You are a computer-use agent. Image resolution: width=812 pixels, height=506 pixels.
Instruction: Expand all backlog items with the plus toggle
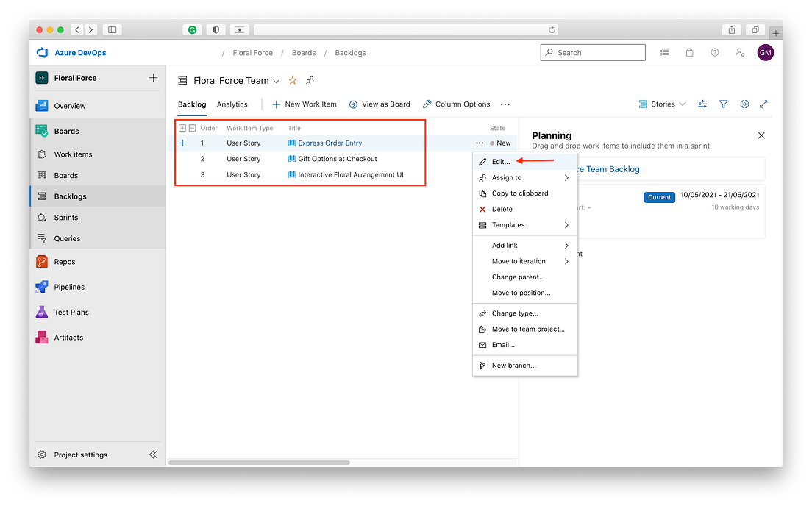coord(182,128)
